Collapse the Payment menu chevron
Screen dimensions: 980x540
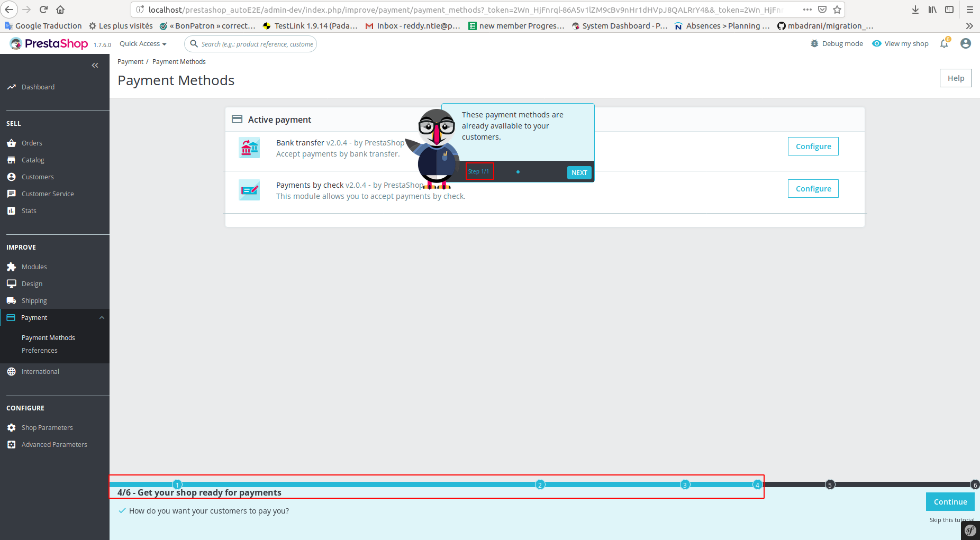pos(102,317)
